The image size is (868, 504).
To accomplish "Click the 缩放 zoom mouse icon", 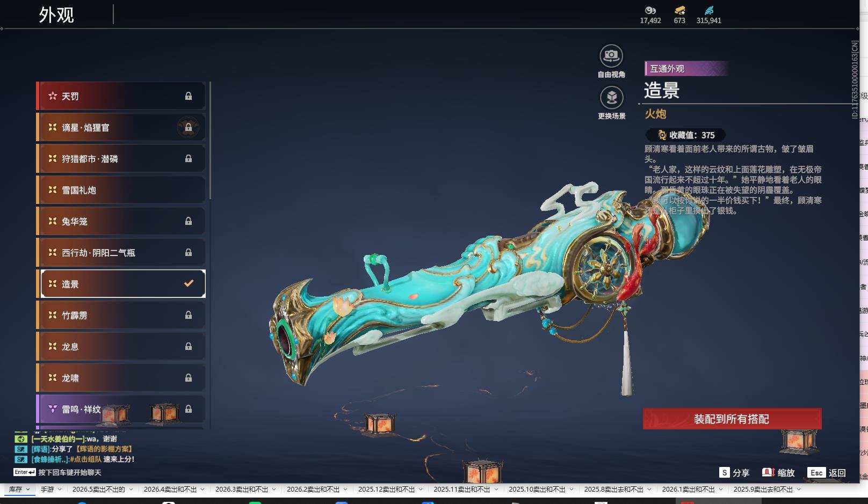I will (x=768, y=472).
